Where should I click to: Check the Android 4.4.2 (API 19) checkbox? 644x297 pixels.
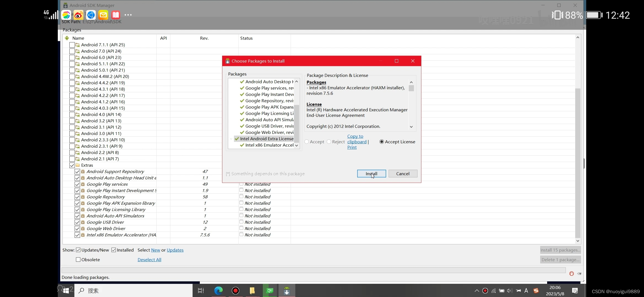pyautogui.click(x=72, y=83)
